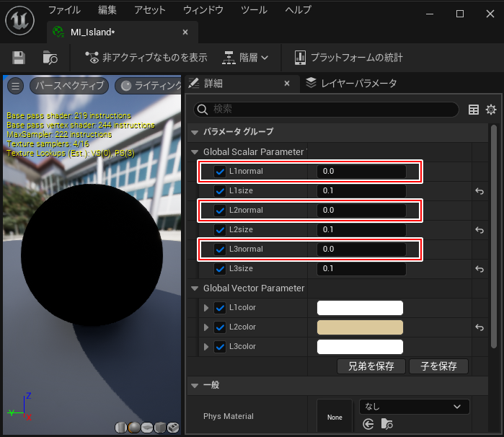Viewport: 504px width, 437px height.
Task: Open the details panel settings gear
Action: click(491, 110)
